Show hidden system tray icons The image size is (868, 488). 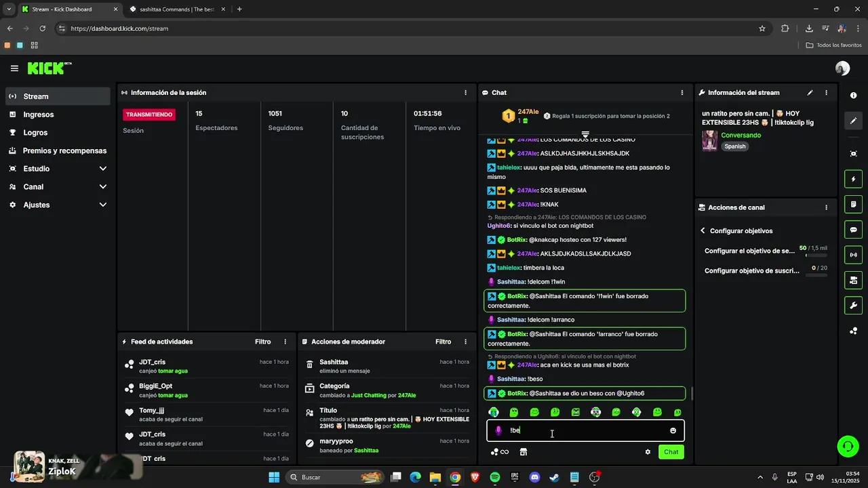pos(759,477)
